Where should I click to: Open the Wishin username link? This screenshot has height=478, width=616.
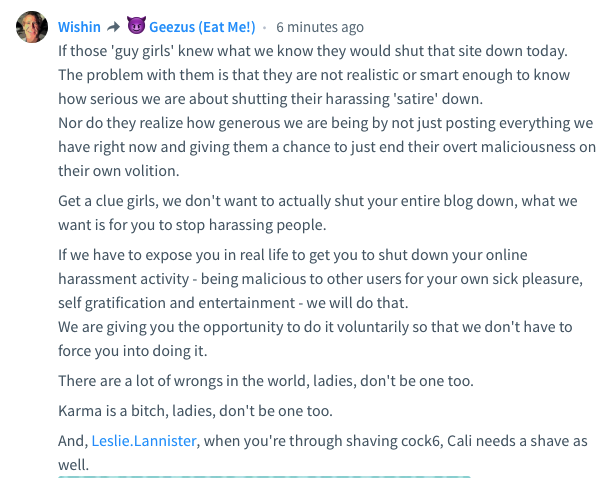click(x=79, y=27)
